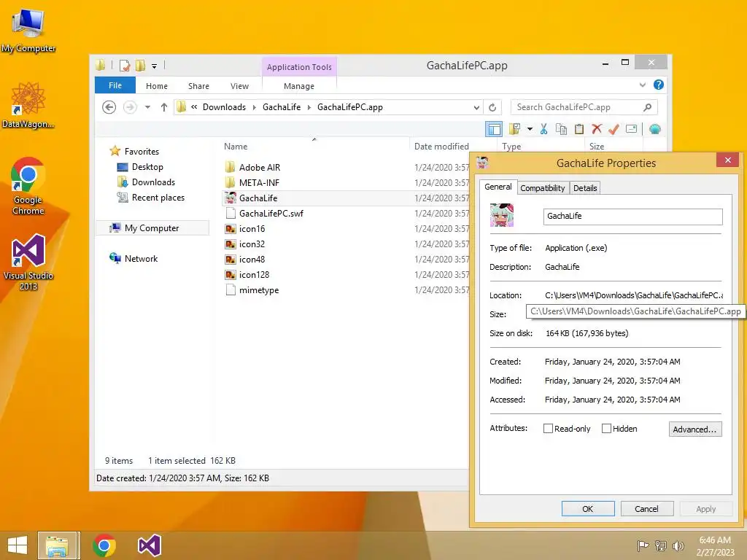Click GachaLife in the address breadcrumb
The height and width of the screenshot is (560, 747).
pyautogui.click(x=282, y=107)
